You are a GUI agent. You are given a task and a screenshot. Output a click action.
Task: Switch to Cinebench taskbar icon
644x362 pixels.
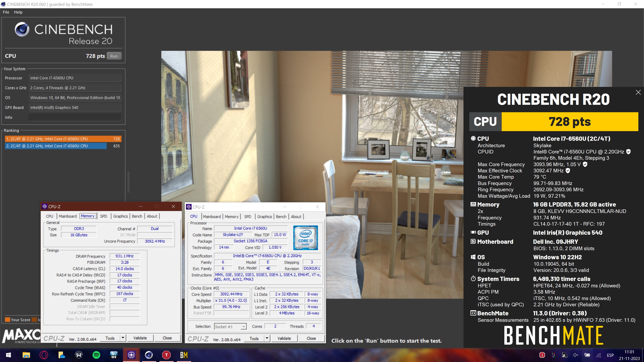tap(149, 355)
